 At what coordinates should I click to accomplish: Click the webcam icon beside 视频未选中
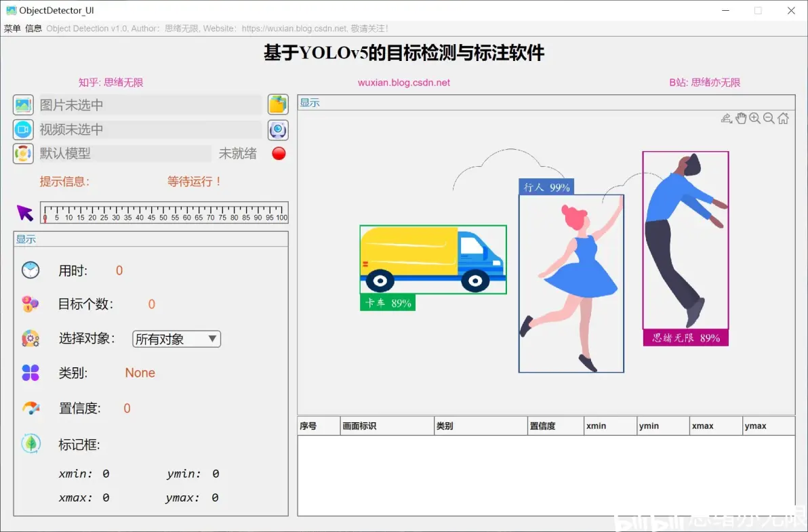[x=278, y=130]
